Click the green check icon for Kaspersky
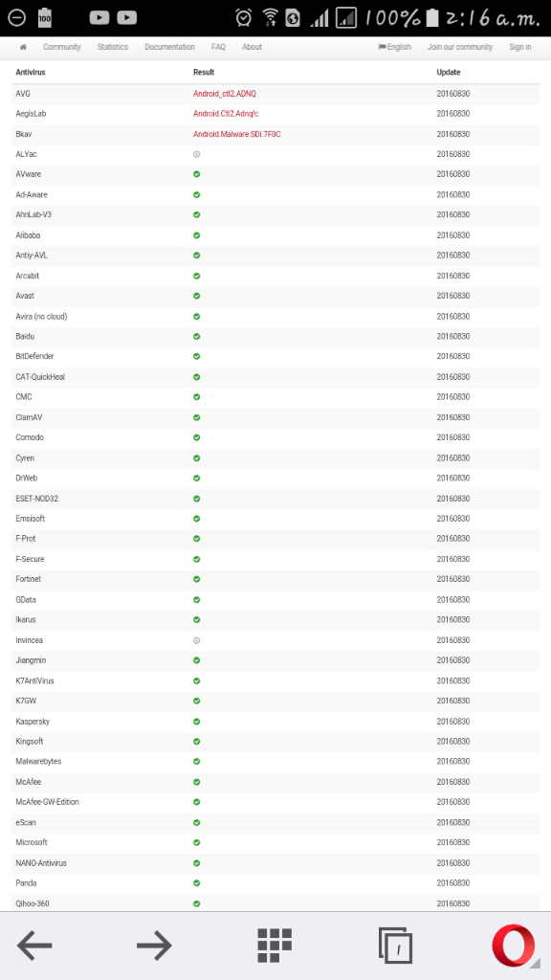This screenshot has height=980, width=551. click(197, 722)
